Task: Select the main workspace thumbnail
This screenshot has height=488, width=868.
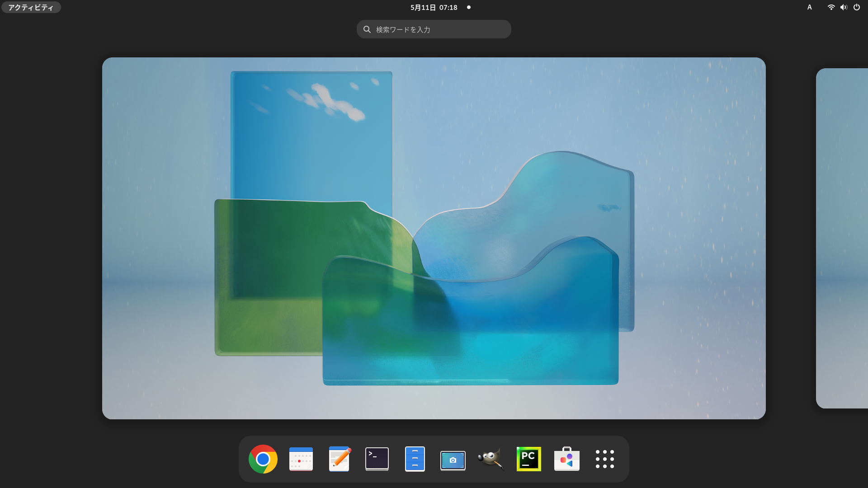Action: 434,238
